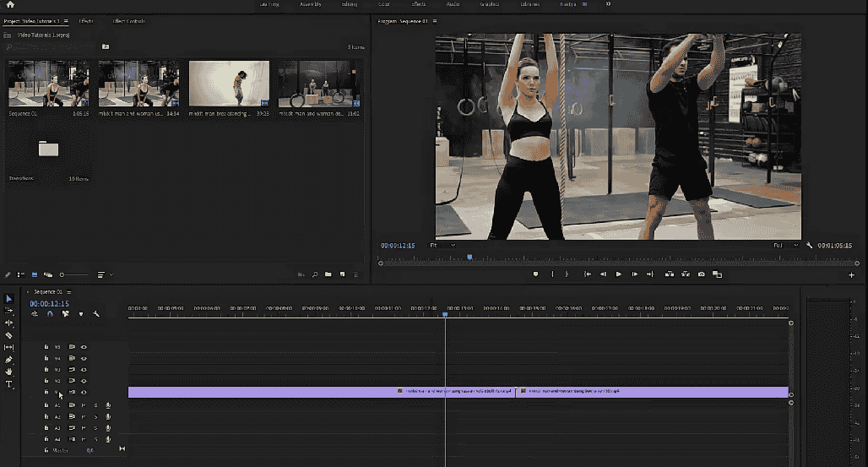
Task: Toggle the lock on track V3
Action: point(46,370)
